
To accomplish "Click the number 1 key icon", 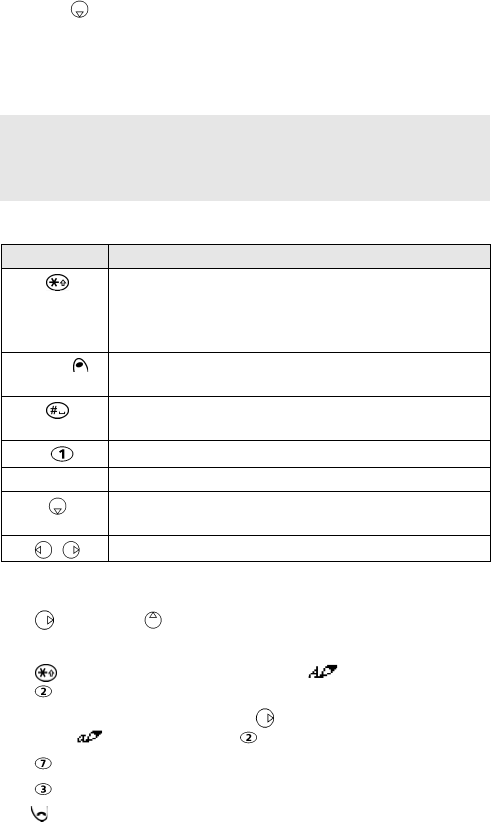I will 62,455.
